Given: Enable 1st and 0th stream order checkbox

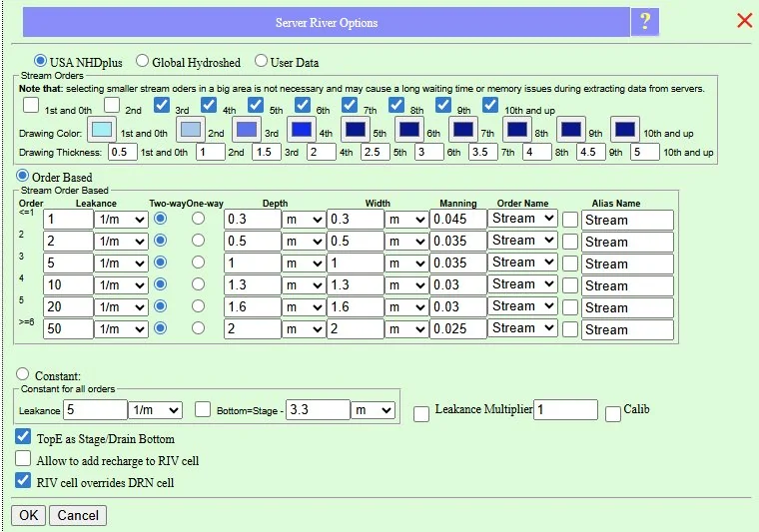Looking at the screenshot, I should pos(31,105).
